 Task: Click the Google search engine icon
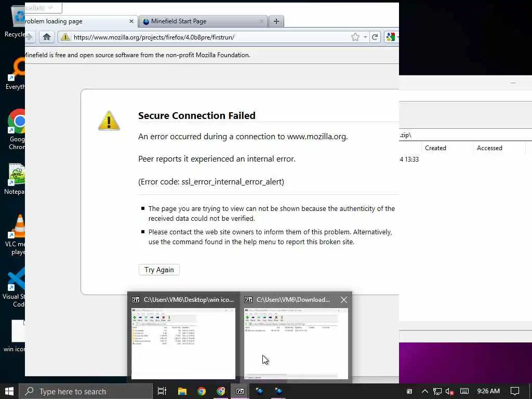click(391, 37)
